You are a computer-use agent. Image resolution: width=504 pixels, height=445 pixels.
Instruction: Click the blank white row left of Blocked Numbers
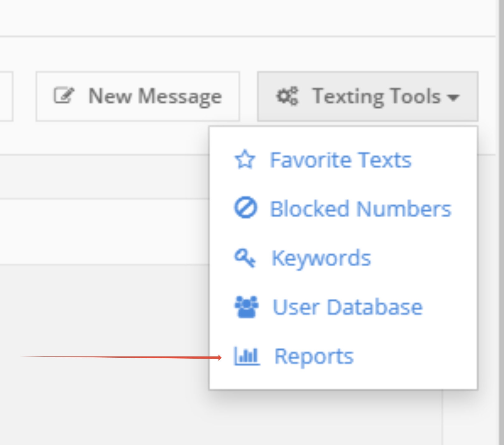tap(103, 231)
